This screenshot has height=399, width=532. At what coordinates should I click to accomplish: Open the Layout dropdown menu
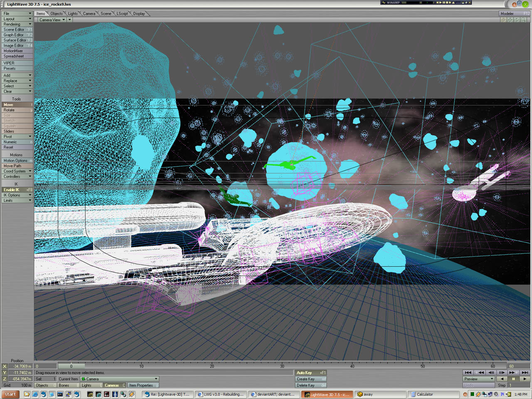point(17,19)
